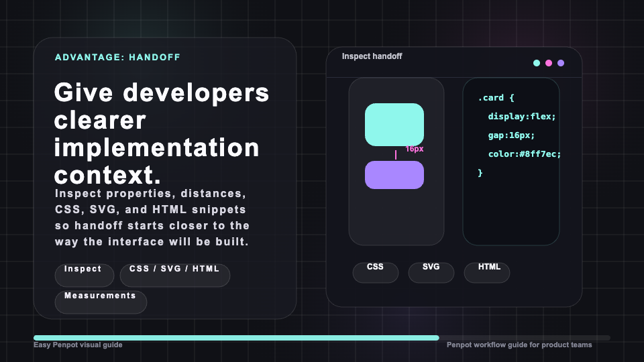Click the teal progress bar
644x362 pixels.
pos(236,338)
